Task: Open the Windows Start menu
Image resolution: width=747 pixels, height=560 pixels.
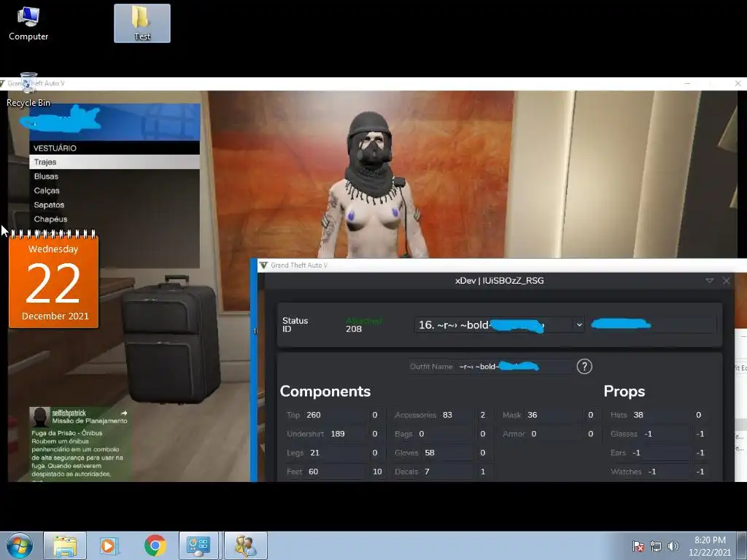Action: point(19,545)
